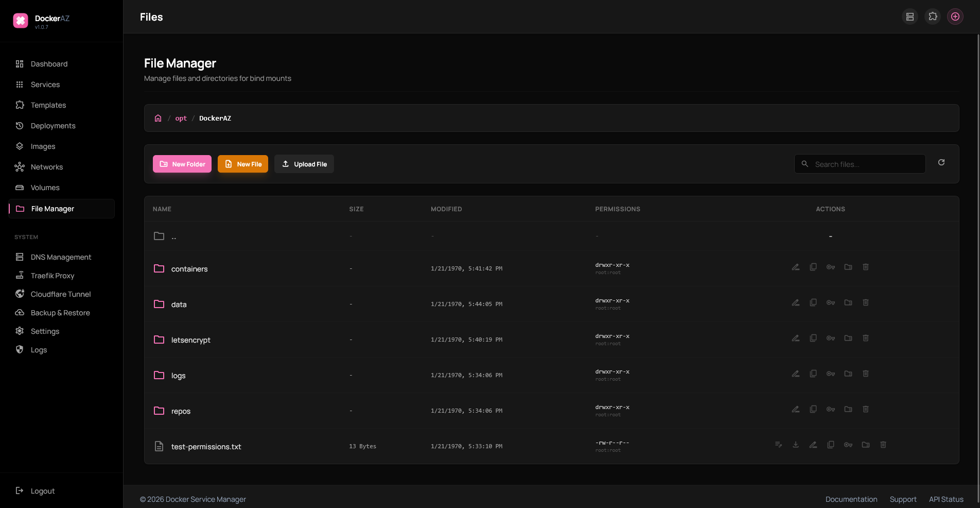This screenshot has width=980, height=508.
Task: Click the pink plus circle icon in the header
Action: [955, 16]
